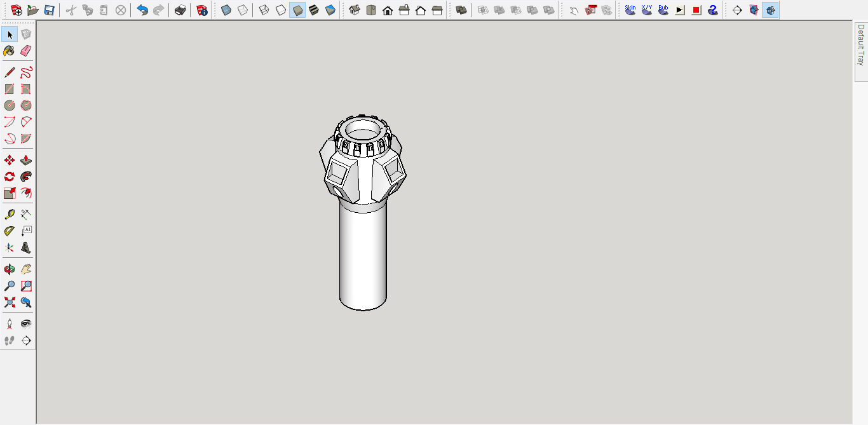Select the Rectangle tool
Screen dimensions: 868x425
tap(10, 89)
